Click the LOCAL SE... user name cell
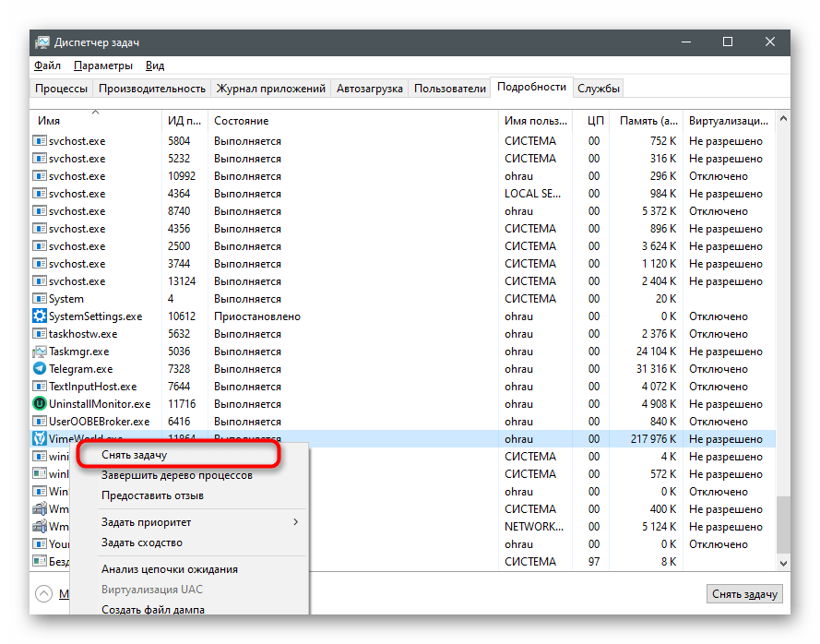The height and width of the screenshot is (644, 820). (532, 194)
